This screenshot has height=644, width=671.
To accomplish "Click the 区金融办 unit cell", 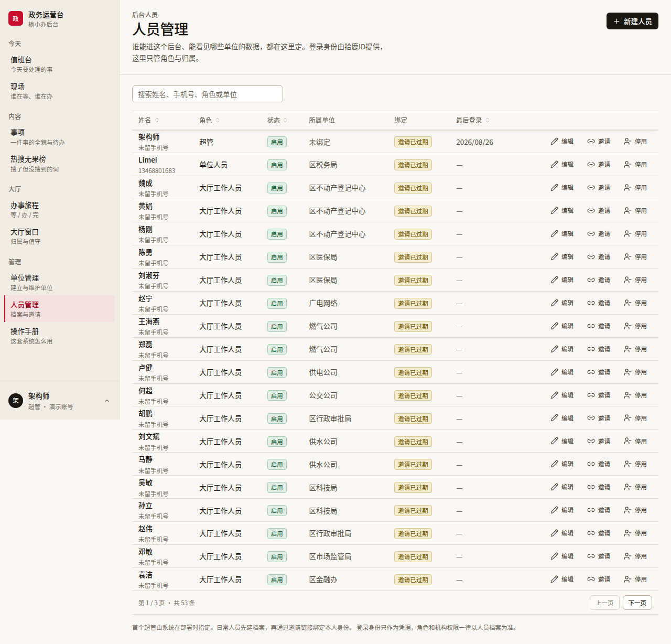I will [x=323, y=580].
